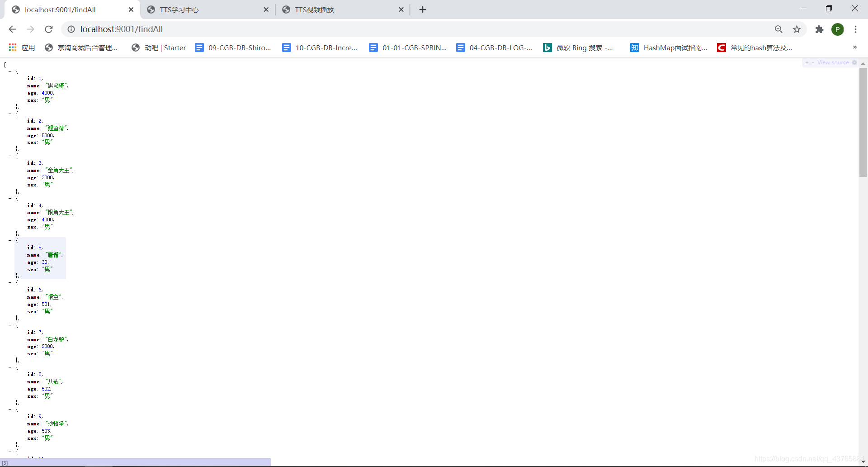Click scrollbar down arrow
Screen dimensions: 868x467
[863, 462]
